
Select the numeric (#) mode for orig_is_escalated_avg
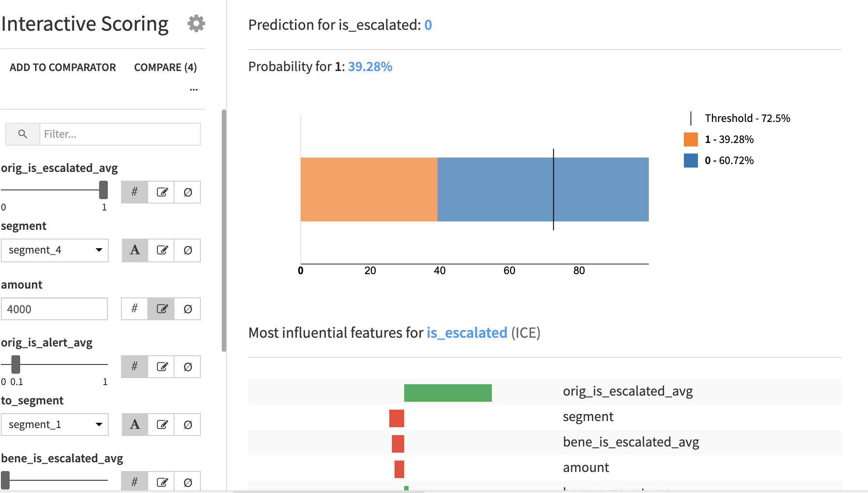coord(134,192)
